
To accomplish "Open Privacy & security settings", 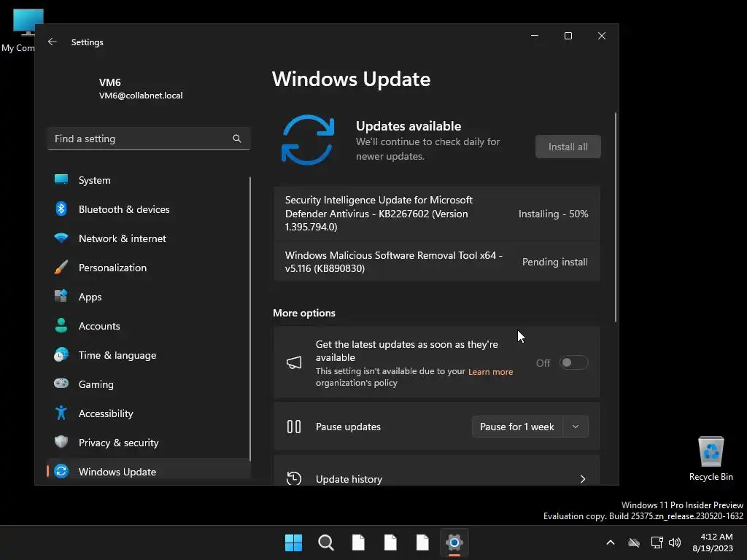I will click(149, 443).
